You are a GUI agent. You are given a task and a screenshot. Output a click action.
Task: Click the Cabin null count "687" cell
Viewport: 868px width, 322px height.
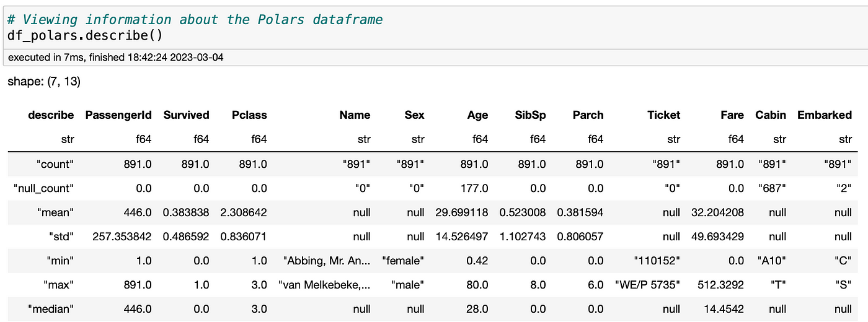(771, 188)
